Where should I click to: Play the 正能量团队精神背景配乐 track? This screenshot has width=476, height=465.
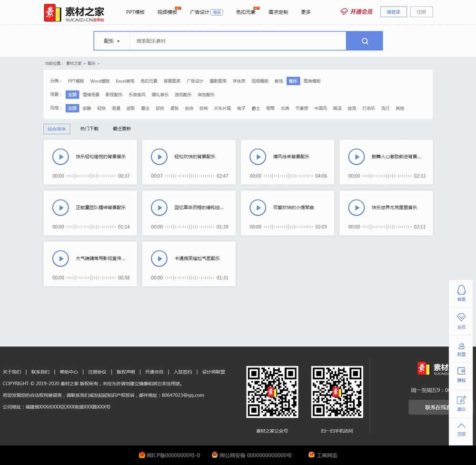(x=60, y=208)
